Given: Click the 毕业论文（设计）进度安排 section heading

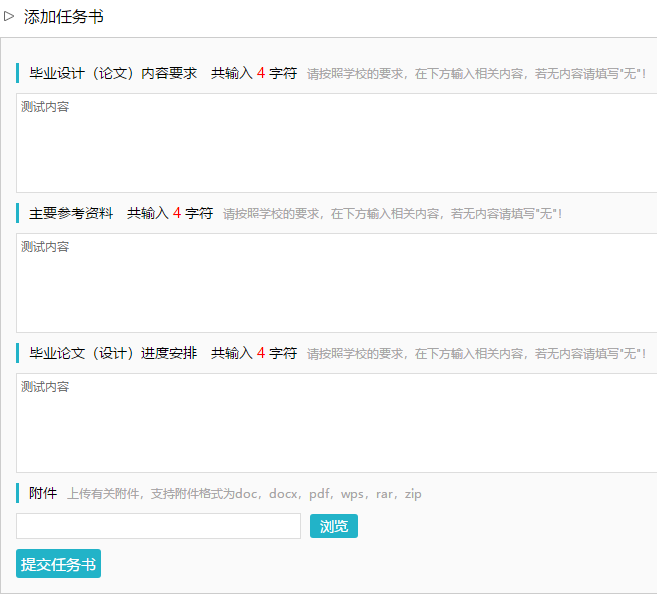Looking at the screenshot, I should click(x=113, y=353).
